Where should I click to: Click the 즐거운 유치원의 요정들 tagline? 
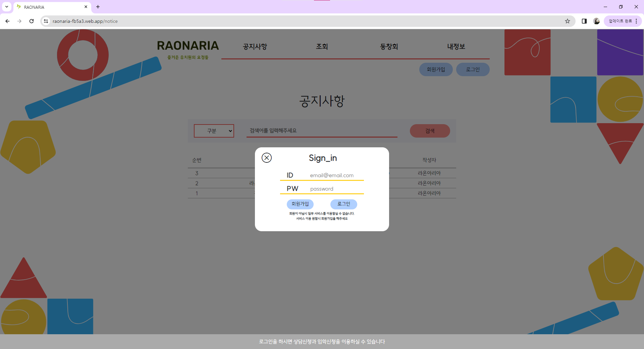click(188, 57)
